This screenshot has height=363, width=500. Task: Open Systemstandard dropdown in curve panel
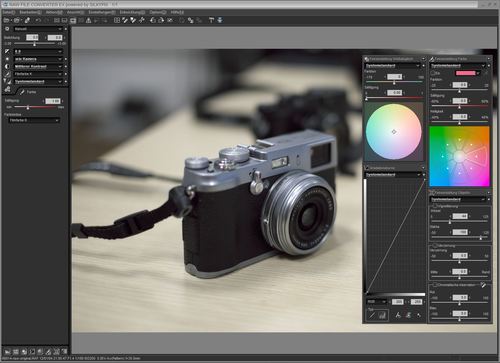point(393,175)
